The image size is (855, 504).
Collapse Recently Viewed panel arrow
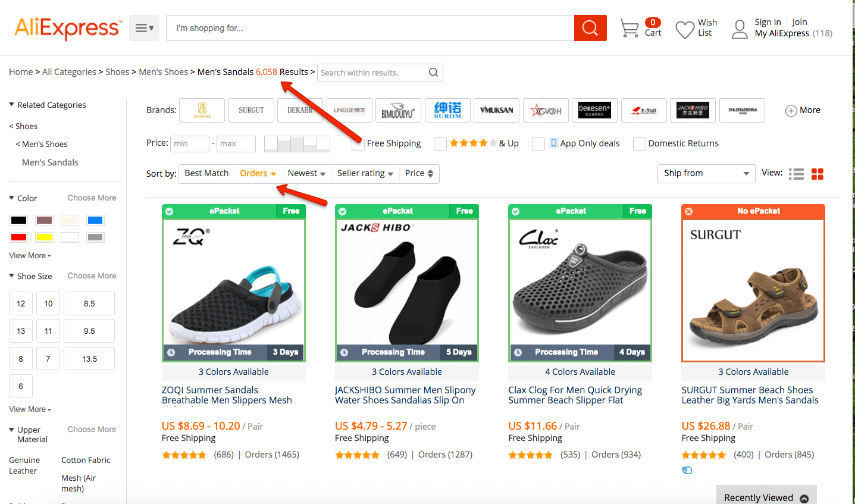[804, 499]
